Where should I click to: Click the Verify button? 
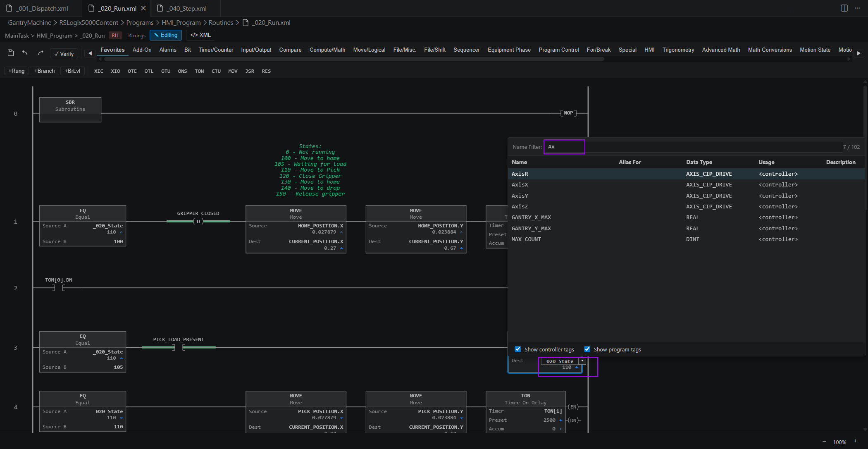64,54
